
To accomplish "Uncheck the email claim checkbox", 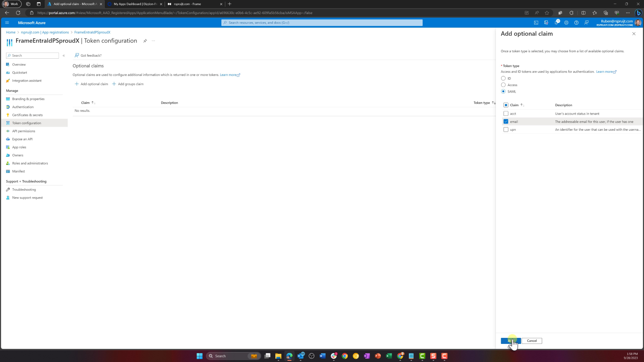I will tap(506, 121).
